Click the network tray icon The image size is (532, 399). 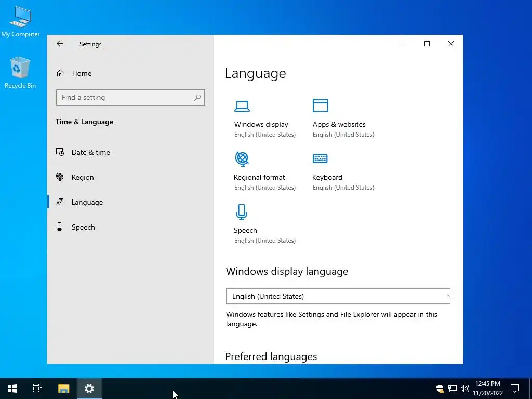pyautogui.click(x=453, y=389)
